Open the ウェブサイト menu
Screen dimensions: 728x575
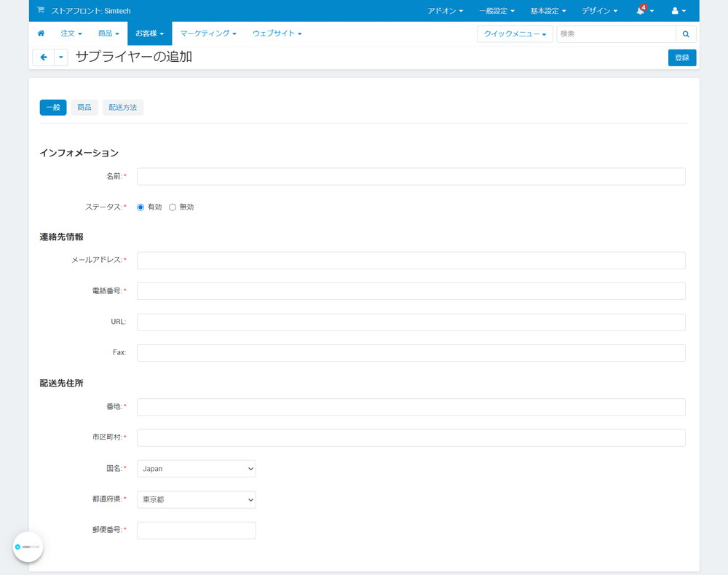277,33
